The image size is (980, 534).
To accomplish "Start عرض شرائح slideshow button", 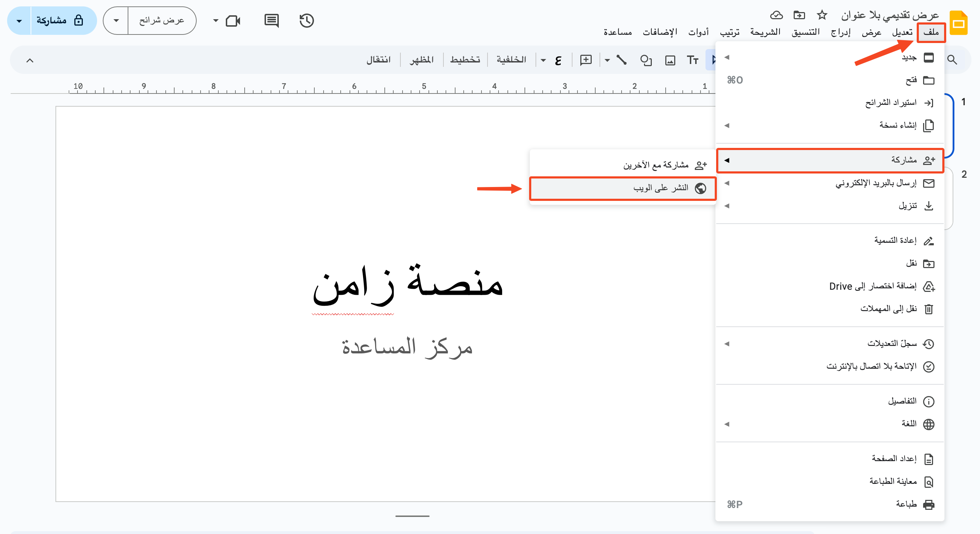I will [162, 21].
